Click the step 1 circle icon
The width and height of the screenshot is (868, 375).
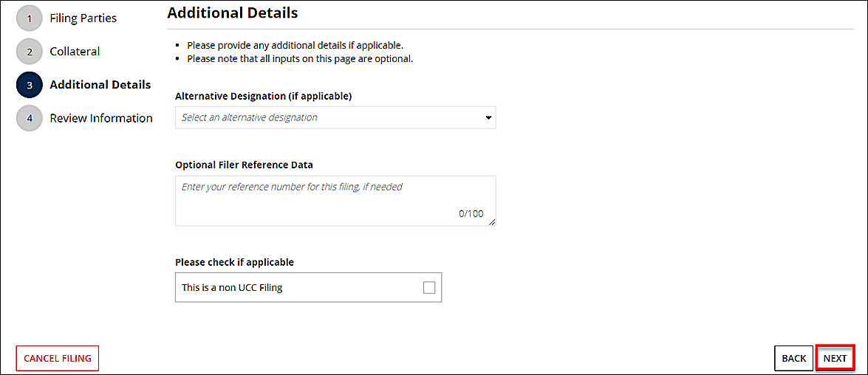click(x=29, y=18)
